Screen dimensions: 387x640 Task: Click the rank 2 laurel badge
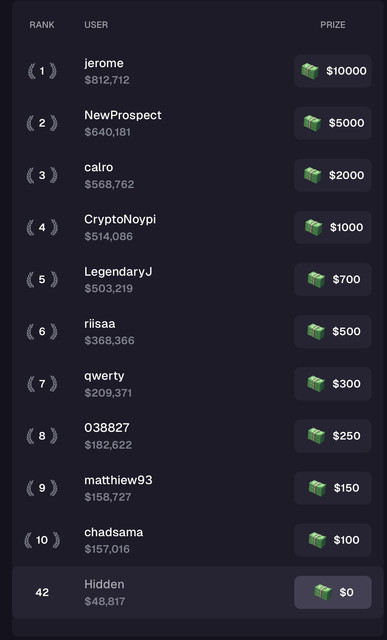[42, 123]
